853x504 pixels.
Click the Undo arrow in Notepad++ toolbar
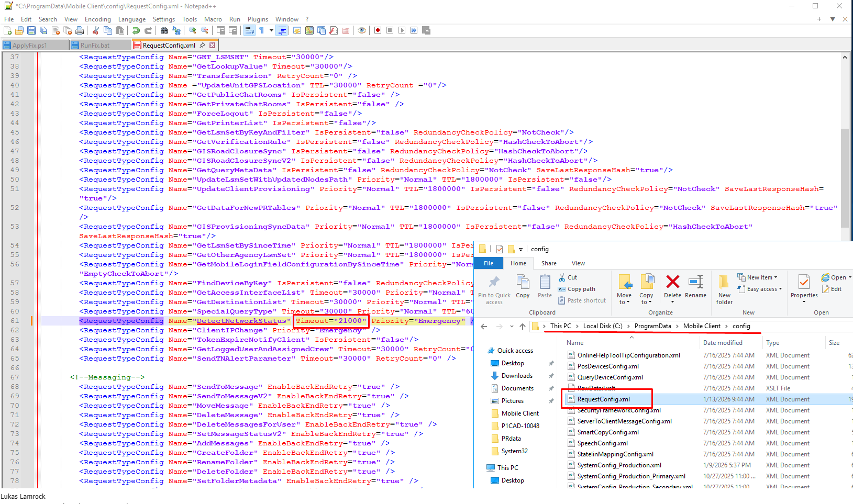136,30
